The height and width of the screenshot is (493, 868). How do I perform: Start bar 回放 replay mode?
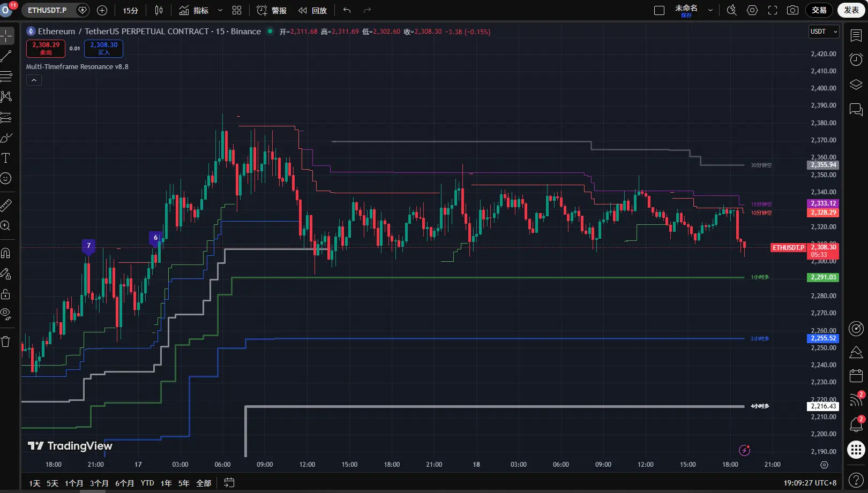pyautogui.click(x=313, y=10)
